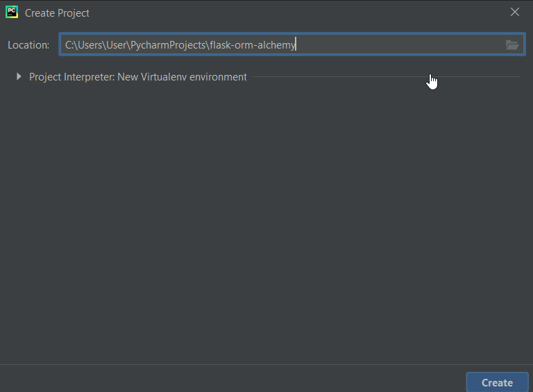Click empty title bar area of dialog

click(x=299, y=12)
